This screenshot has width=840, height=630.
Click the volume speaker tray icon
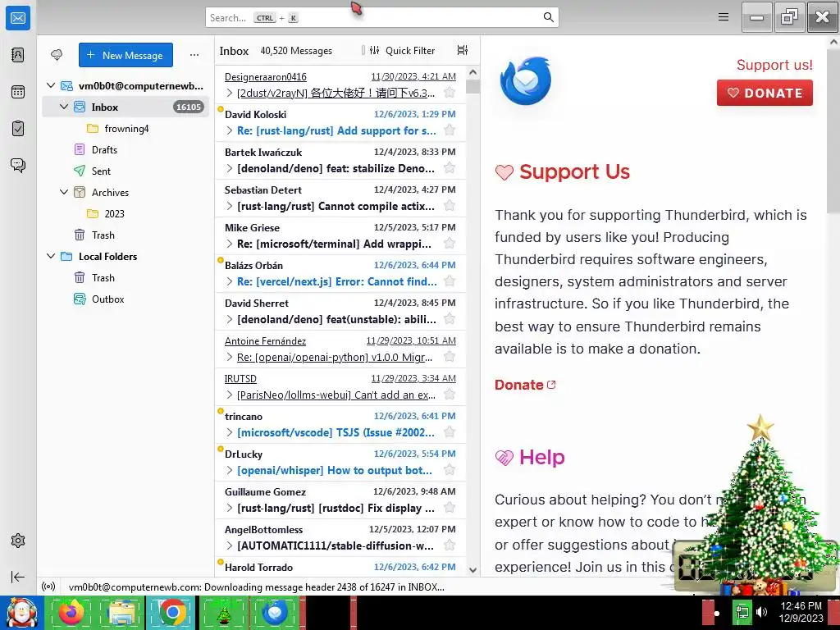[x=761, y=612]
